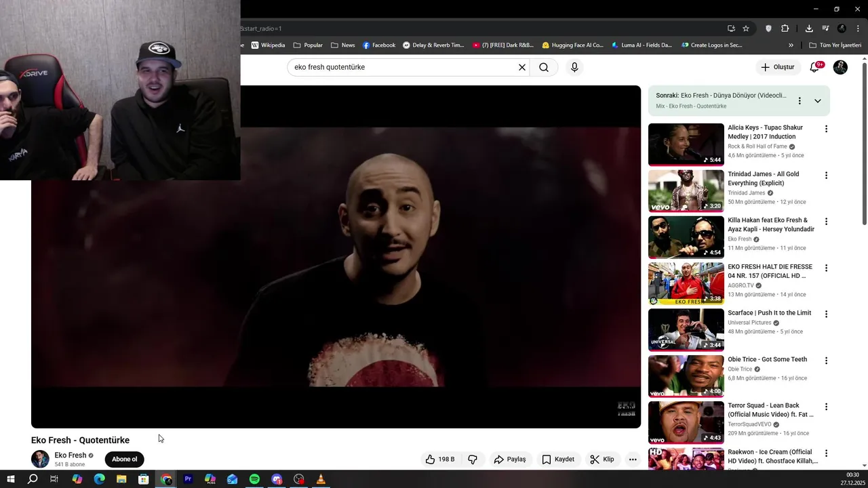Open Terror Squad - Lean Back title
Viewport: 868px width, 488px height.
tap(771, 410)
